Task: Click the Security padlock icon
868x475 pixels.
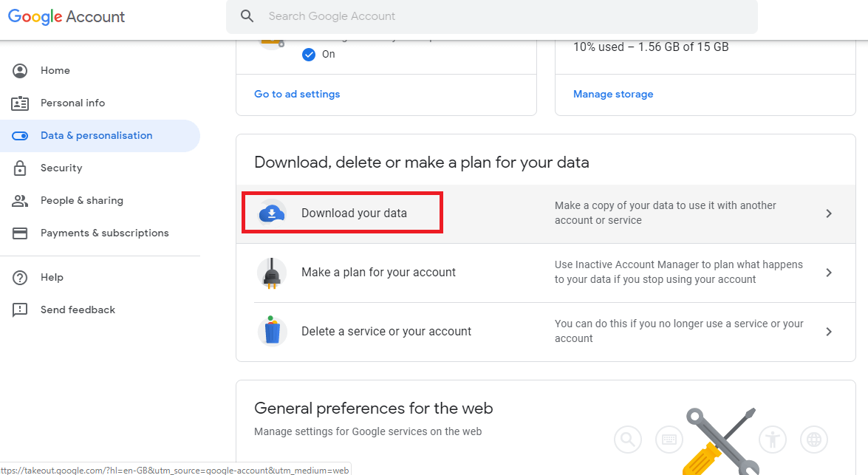Action: coord(20,168)
